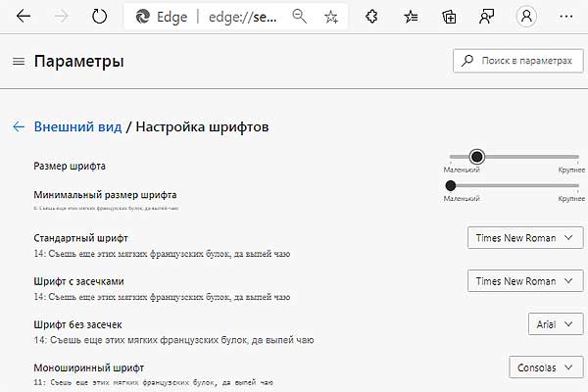Click the Edge logo in the address bar

click(142, 17)
